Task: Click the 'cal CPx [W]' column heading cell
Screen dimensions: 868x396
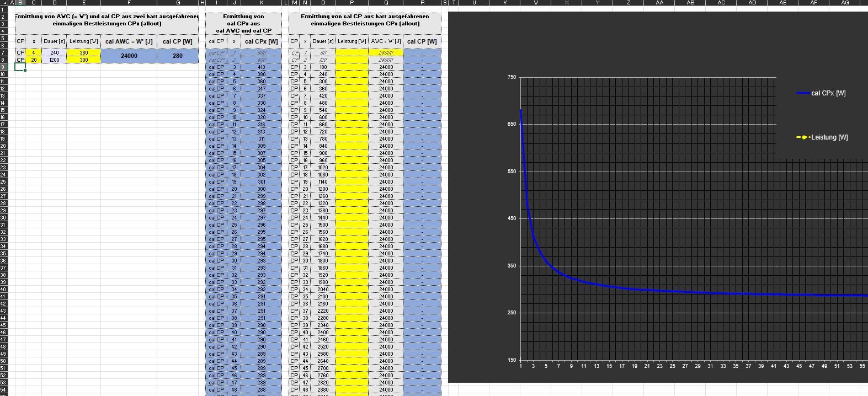Action: 261,41
